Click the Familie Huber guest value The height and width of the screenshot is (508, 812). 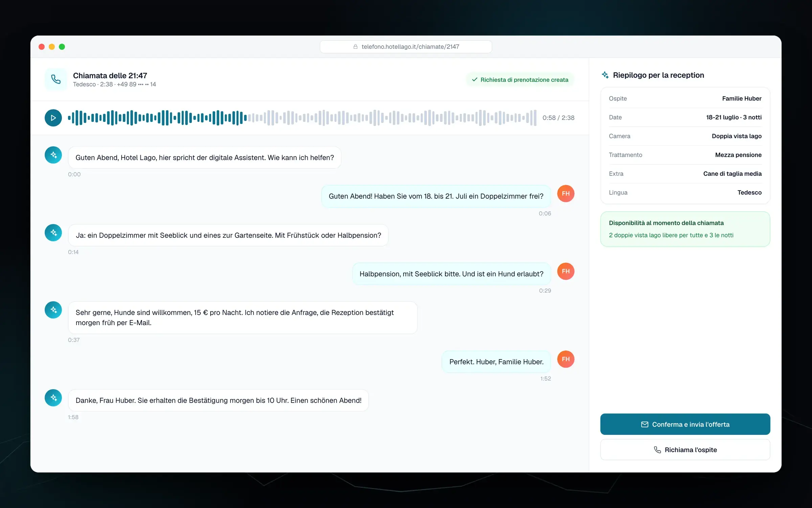(x=742, y=99)
